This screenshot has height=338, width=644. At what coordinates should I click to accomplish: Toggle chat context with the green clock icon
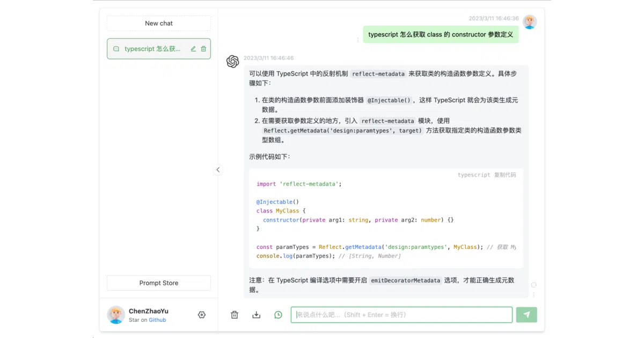coord(278,315)
